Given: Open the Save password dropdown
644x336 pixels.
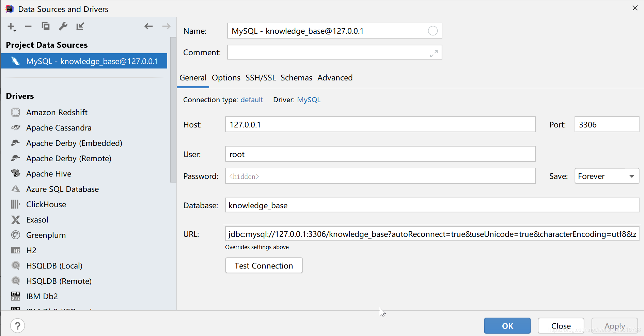Looking at the screenshot, I should click(x=607, y=176).
